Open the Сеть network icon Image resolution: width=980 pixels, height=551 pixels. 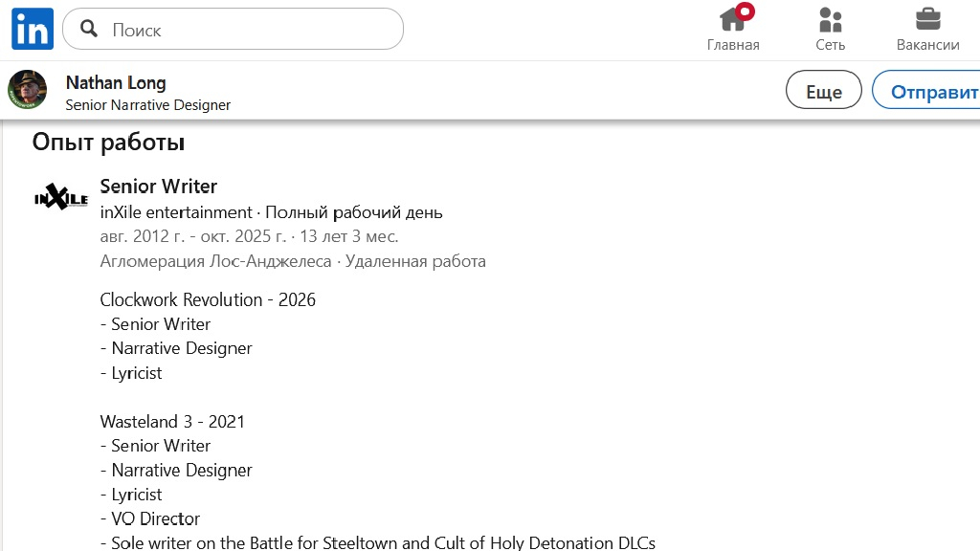tap(830, 19)
